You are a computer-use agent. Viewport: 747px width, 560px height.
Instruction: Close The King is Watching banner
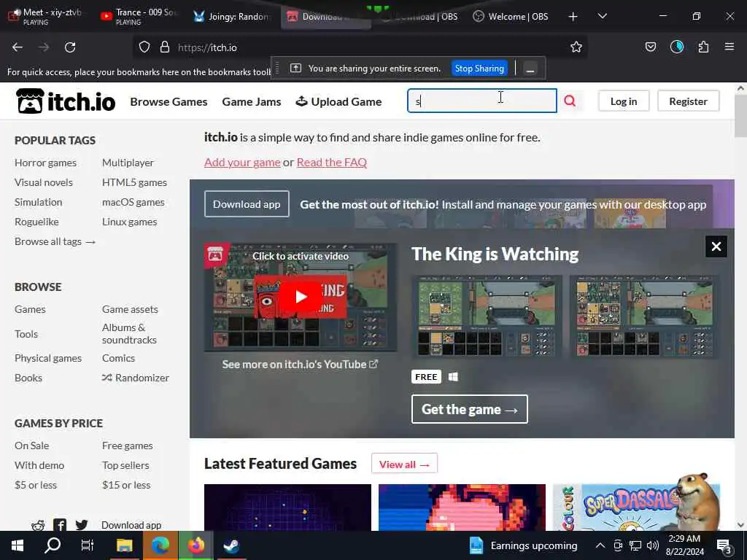[716, 246]
